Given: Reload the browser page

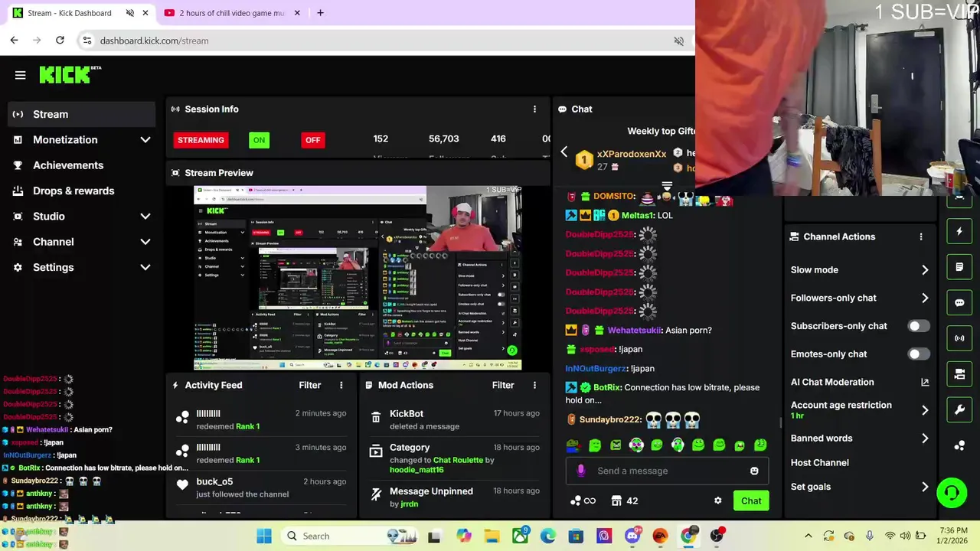Looking at the screenshot, I should click(60, 41).
